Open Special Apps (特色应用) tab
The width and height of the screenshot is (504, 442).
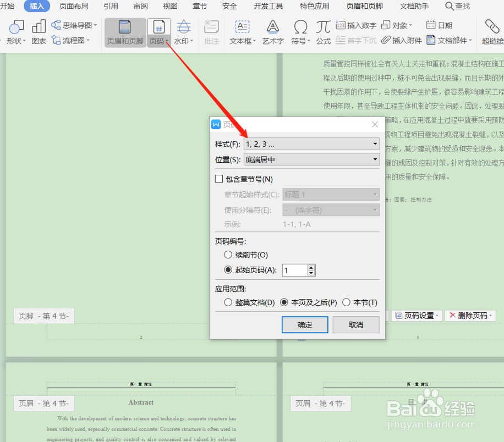(315, 6)
